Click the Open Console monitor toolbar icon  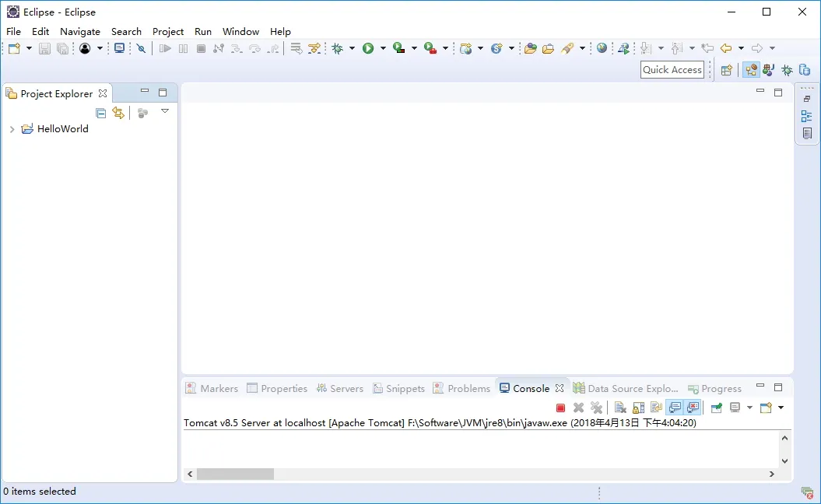[x=119, y=48]
